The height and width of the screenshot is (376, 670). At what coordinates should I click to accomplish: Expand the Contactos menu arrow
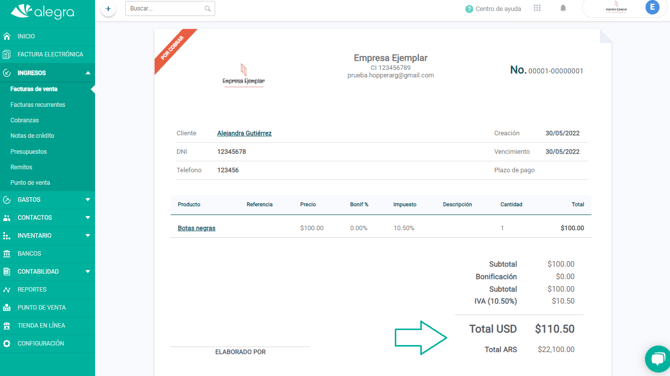tap(88, 218)
